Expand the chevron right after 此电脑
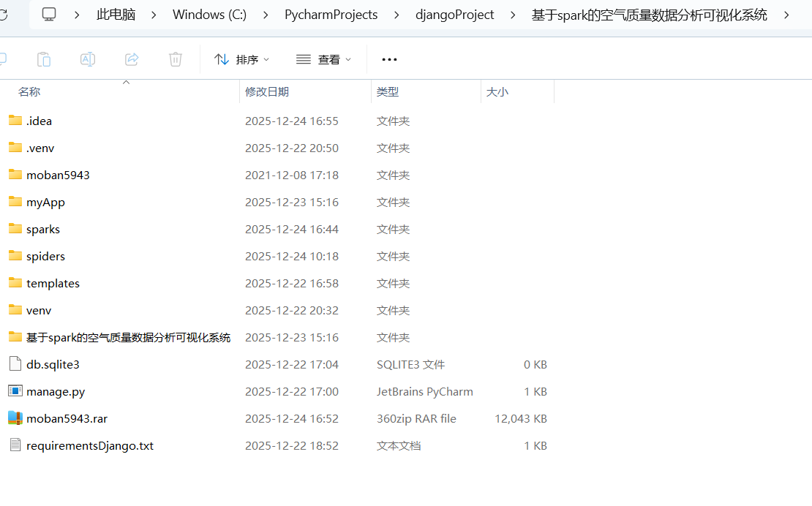This screenshot has height=506, width=812. click(x=154, y=15)
